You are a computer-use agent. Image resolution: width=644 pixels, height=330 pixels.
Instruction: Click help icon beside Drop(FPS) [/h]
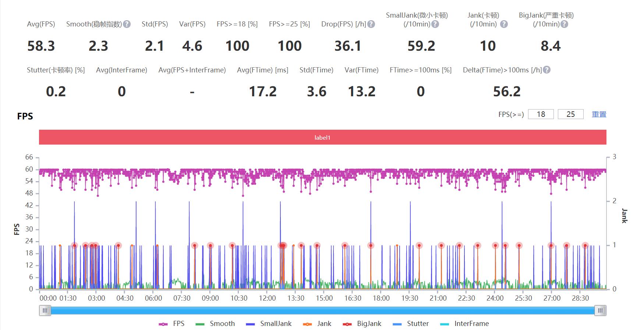click(371, 24)
